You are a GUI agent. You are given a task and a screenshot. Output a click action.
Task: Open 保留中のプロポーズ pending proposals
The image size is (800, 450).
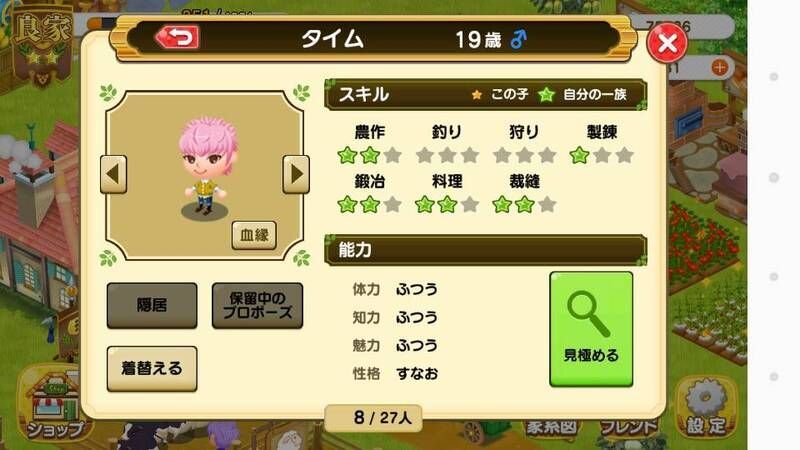click(x=257, y=305)
